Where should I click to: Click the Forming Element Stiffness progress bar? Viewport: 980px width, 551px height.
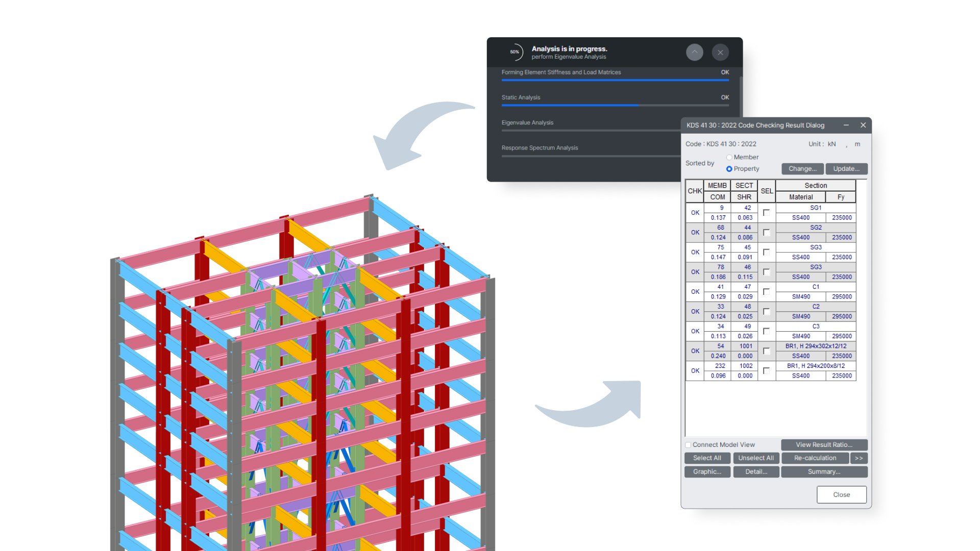click(x=615, y=80)
